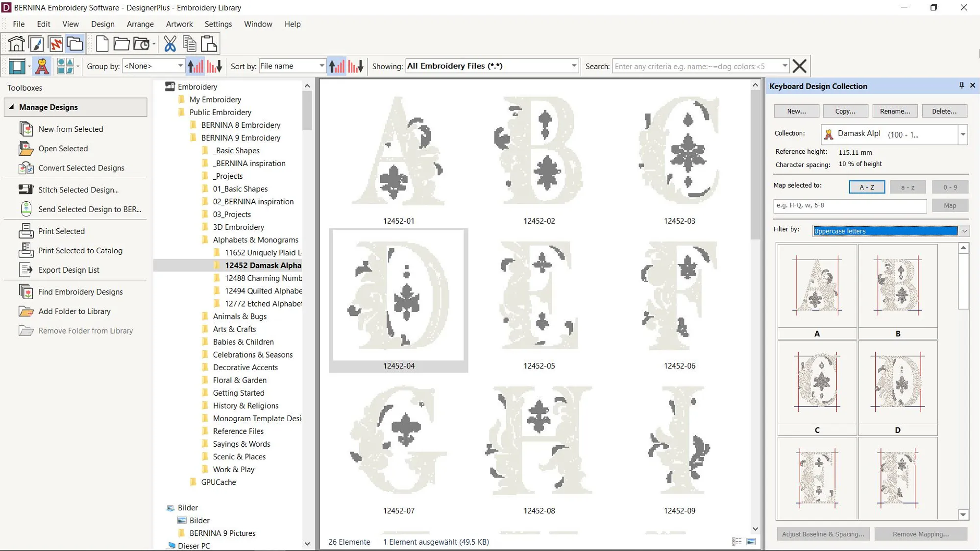
Task: Toggle Keyboard Design Collection letter icon
Action: coord(42,66)
